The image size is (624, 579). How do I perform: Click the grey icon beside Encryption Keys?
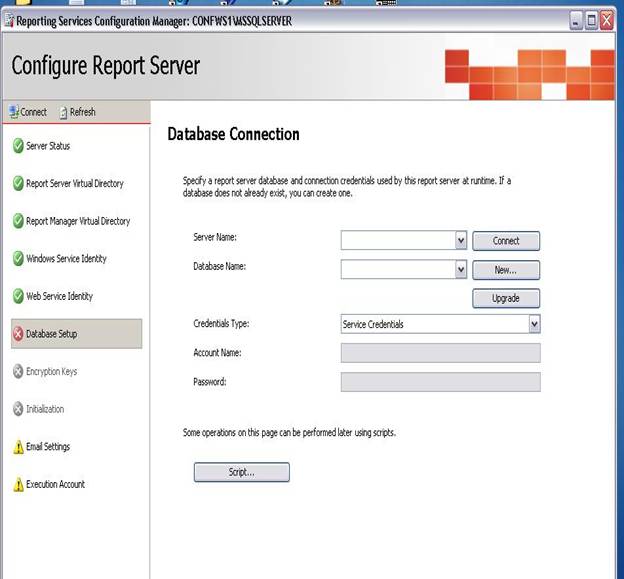(x=18, y=371)
